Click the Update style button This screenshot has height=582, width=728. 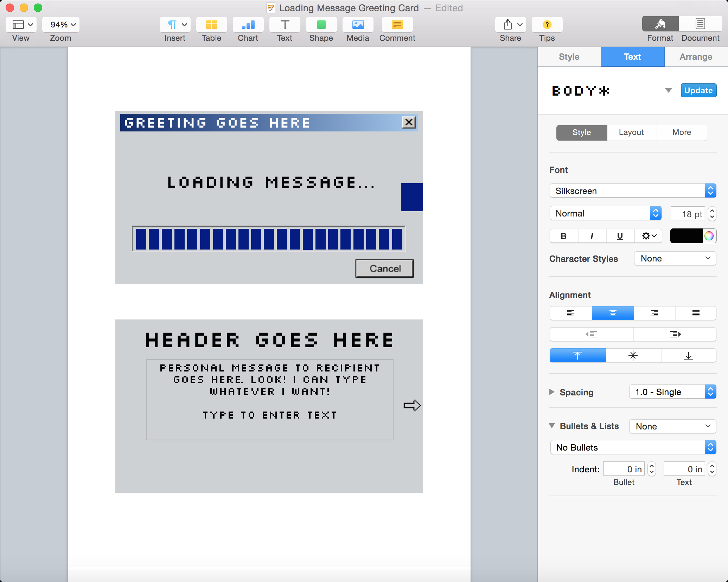(x=698, y=91)
